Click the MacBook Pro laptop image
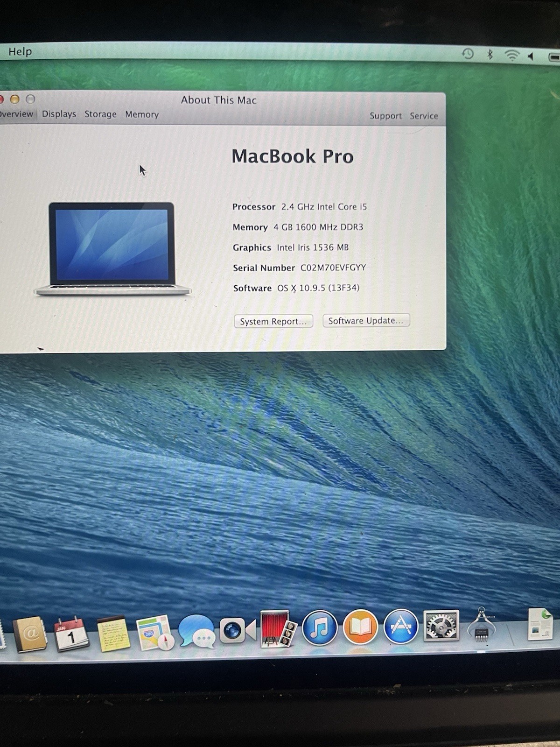Image resolution: width=560 pixels, height=747 pixels. [112, 249]
